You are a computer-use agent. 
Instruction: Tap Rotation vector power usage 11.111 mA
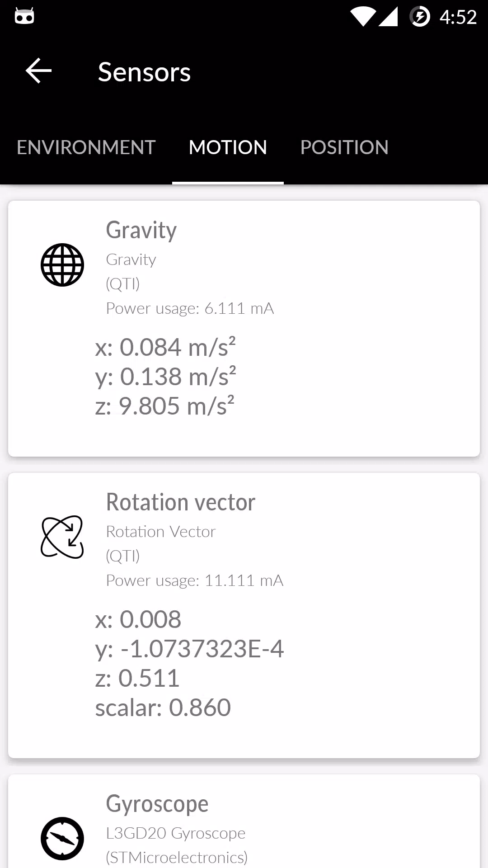194,580
